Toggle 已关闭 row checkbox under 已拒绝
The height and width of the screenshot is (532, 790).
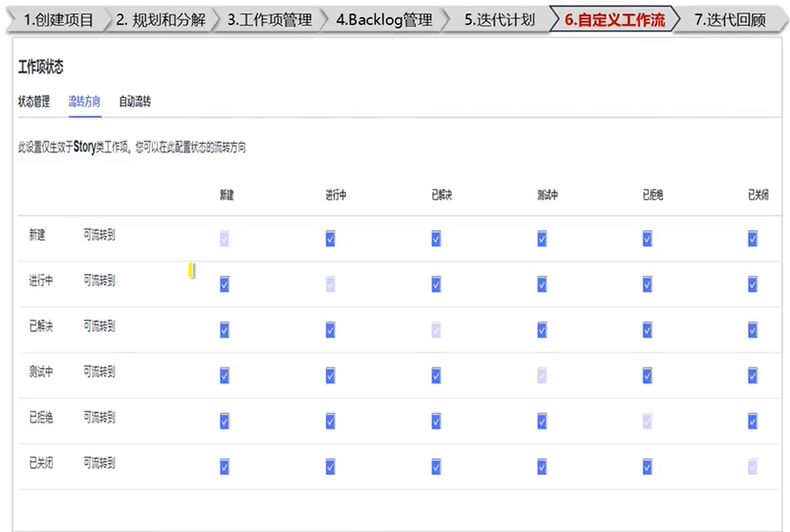coord(647,467)
